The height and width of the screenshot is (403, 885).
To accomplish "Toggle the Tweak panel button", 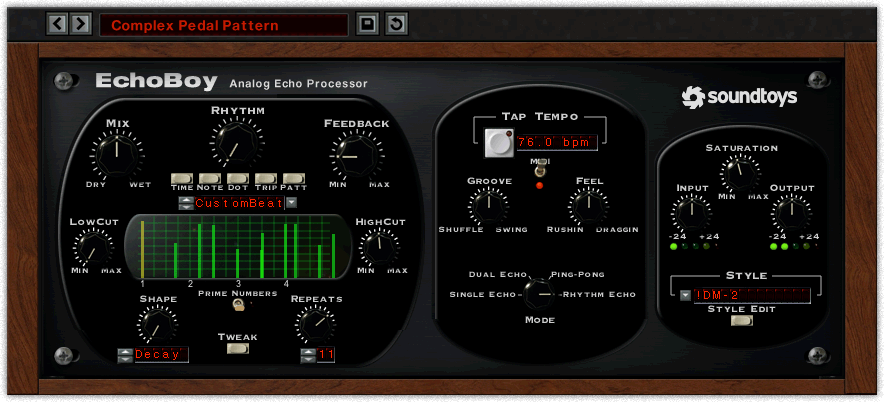I will tap(238, 350).
